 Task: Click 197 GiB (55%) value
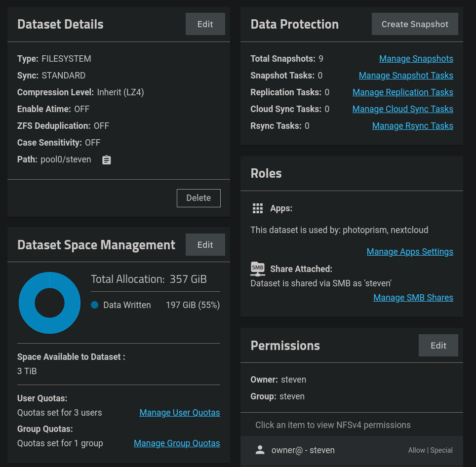193,305
